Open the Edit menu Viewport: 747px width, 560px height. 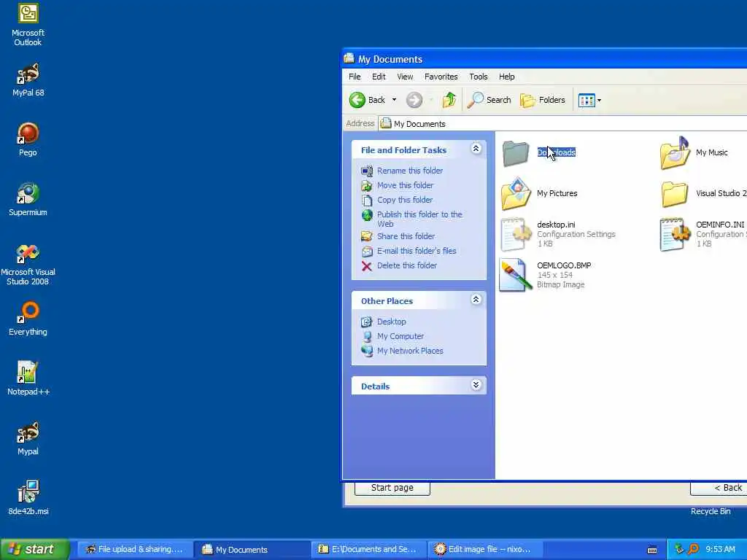[379, 77]
